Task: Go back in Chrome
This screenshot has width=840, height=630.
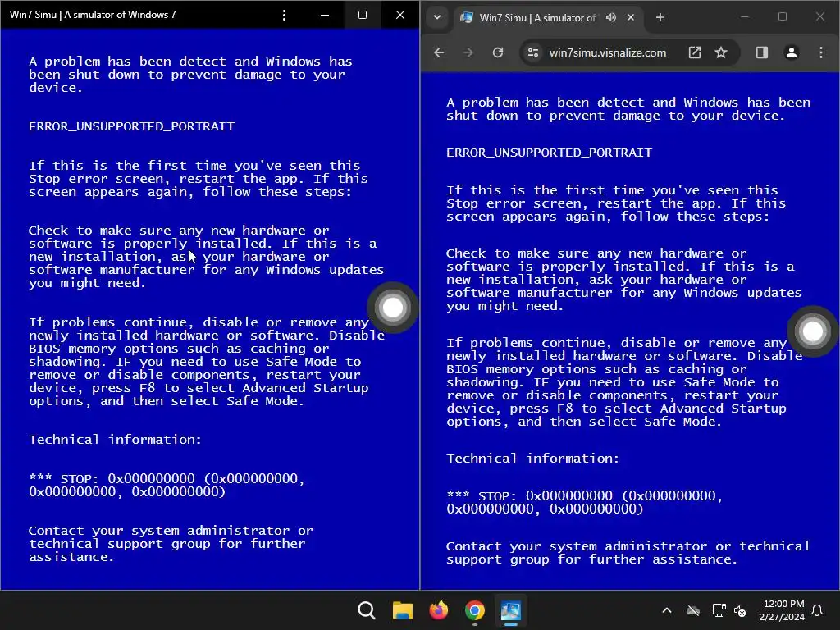Action: (x=439, y=52)
